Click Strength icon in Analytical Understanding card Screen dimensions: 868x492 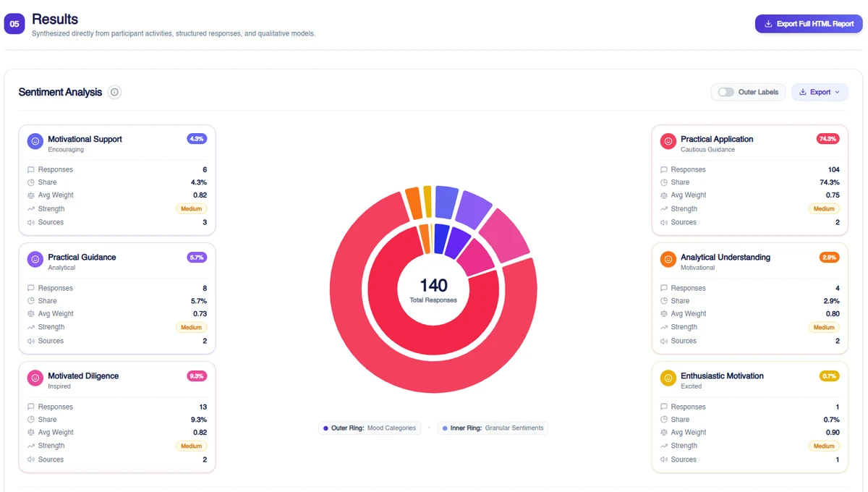pyautogui.click(x=664, y=327)
